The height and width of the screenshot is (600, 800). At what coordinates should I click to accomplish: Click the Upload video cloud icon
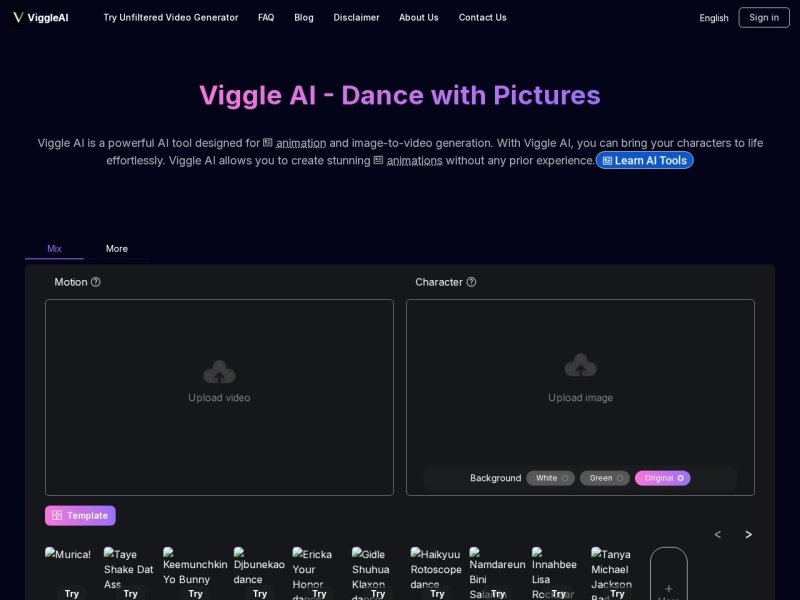219,372
